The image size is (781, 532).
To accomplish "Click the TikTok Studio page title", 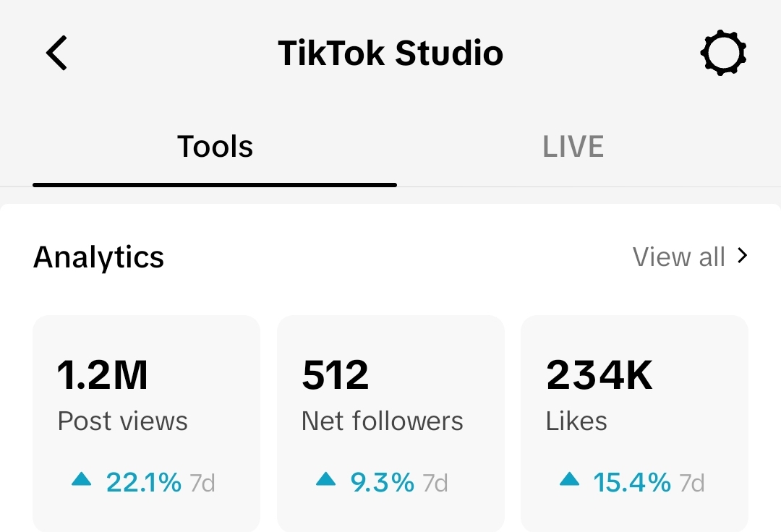I will tap(390, 53).
